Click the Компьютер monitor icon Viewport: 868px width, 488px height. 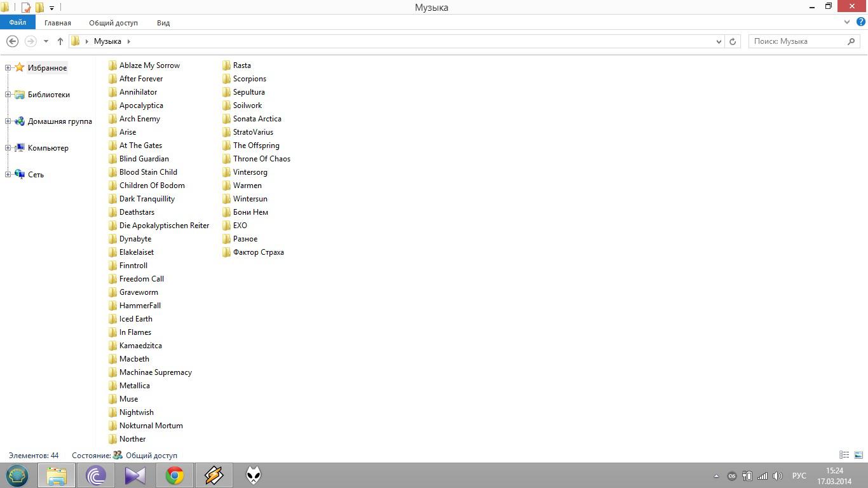pos(20,148)
